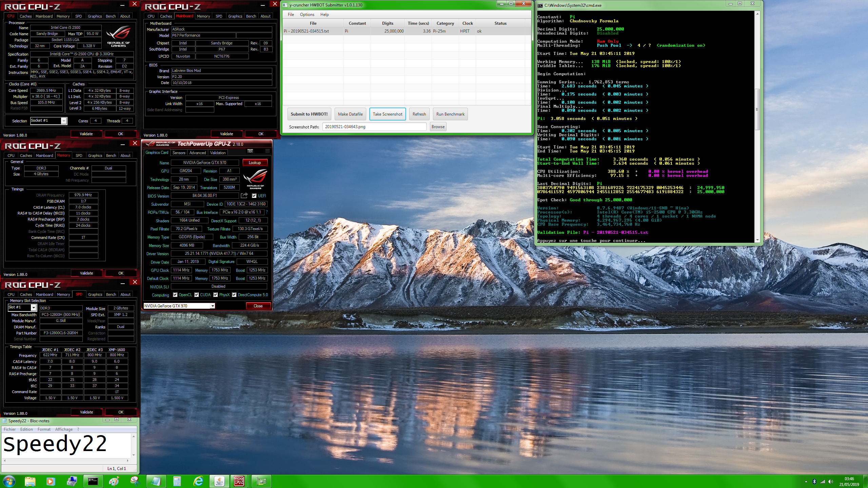This screenshot has height=488, width=868.
Task: Select the Pi - 20190521-034515.txt table row
Action: pos(406,31)
